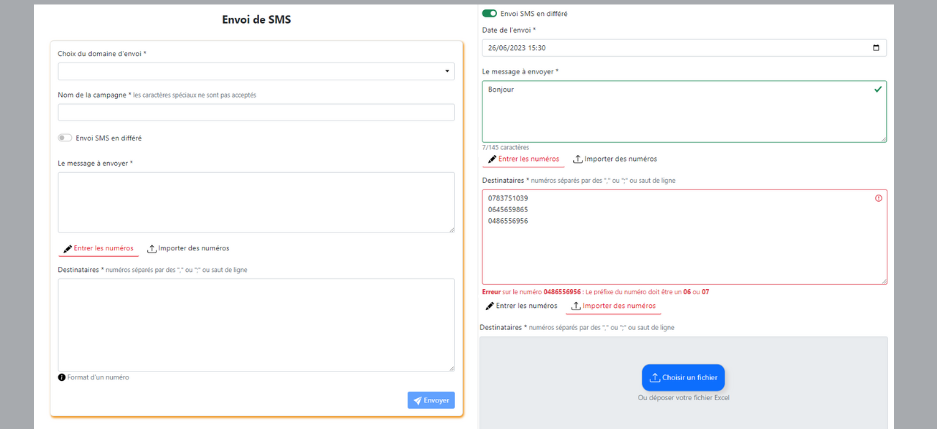937x429 pixels.
Task: Select the red Importer des numéros tab below the error message
Action: [613, 306]
